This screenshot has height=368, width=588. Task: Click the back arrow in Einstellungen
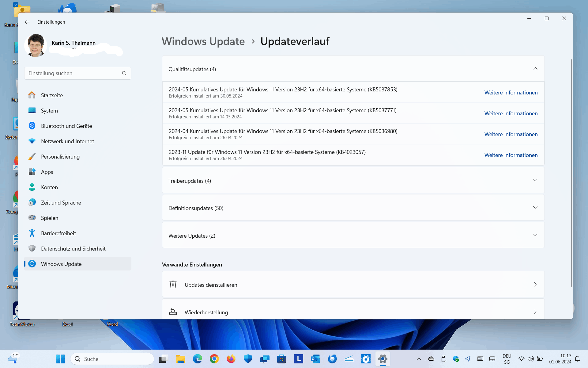pyautogui.click(x=27, y=22)
